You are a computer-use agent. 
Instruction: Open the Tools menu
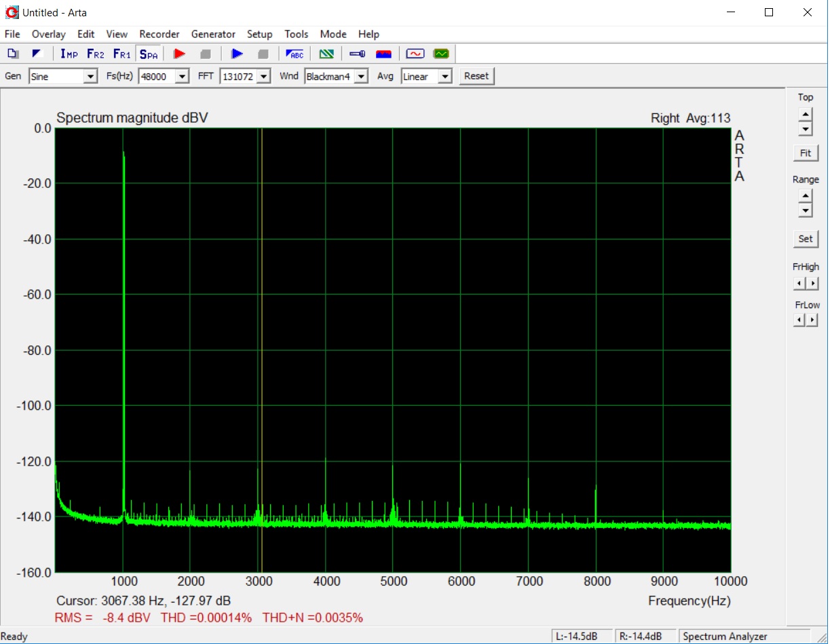(x=297, y=34)
